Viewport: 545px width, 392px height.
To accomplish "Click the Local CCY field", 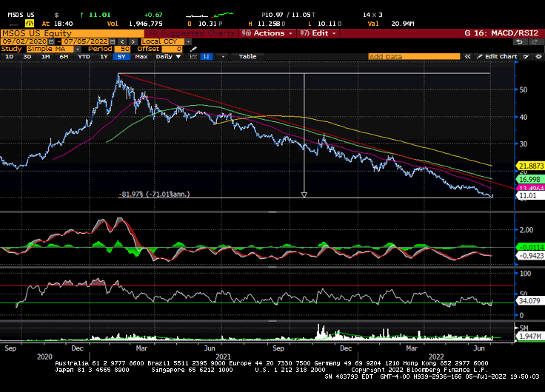I will point(163,41).
